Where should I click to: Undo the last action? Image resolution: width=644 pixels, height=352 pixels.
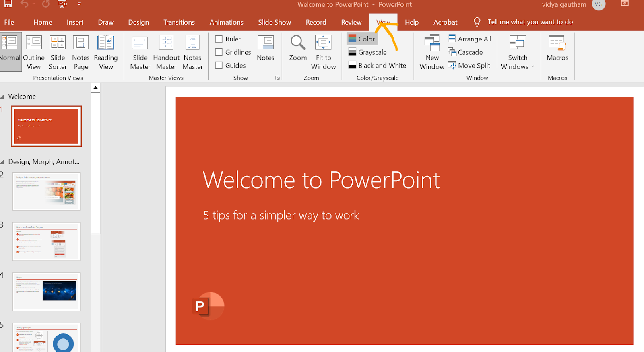[x=25, y=4]
